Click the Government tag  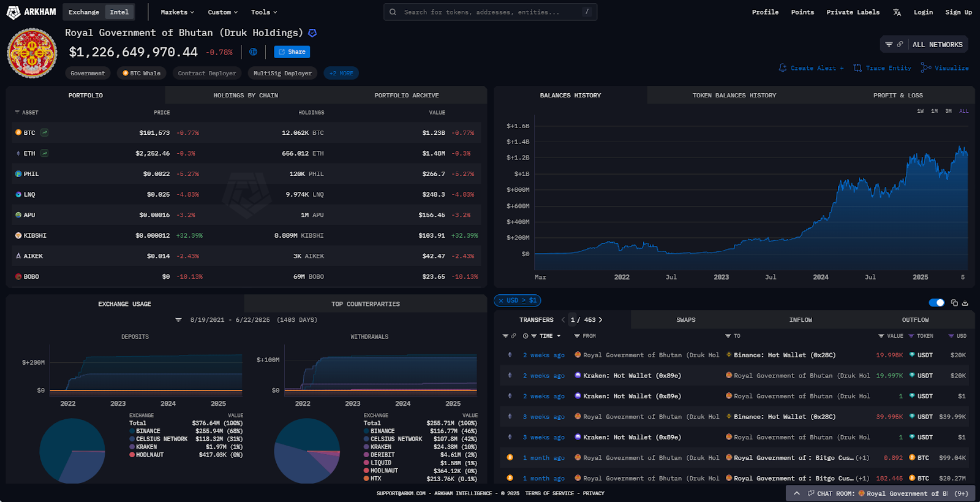pos(88,73)
